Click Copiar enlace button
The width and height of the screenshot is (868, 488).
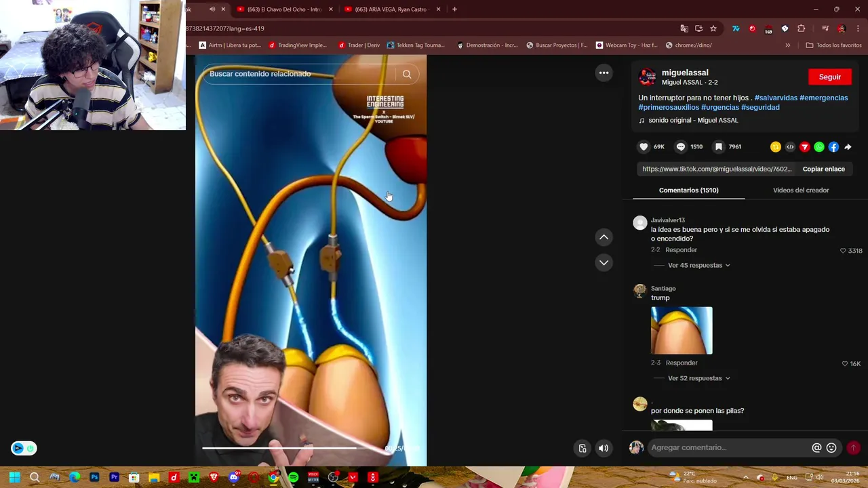click(x=823, y=169)
